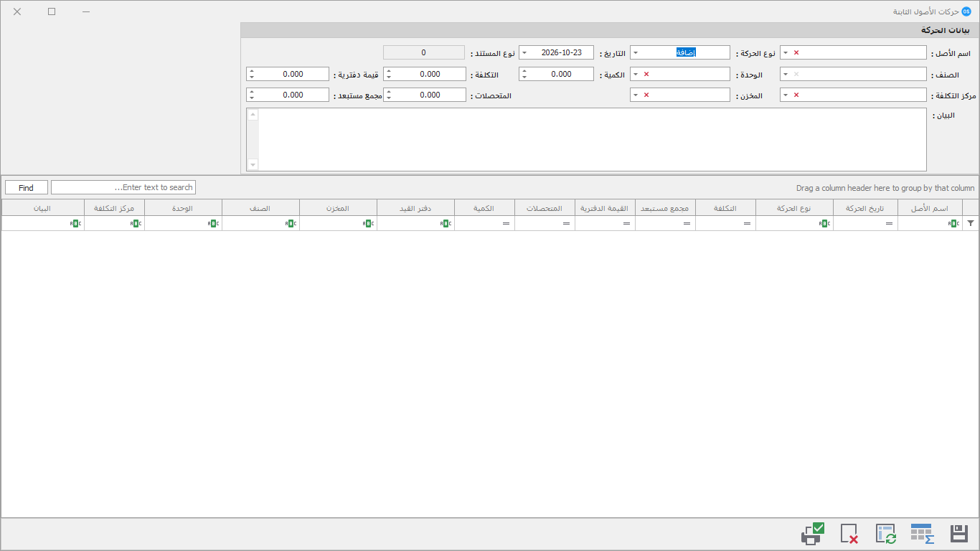Image resolution: width=980 pixels, height=551 pixels.
Task: Click the البيان text area scrollbar
Action: pyautogui.click(x=253, y=139)
